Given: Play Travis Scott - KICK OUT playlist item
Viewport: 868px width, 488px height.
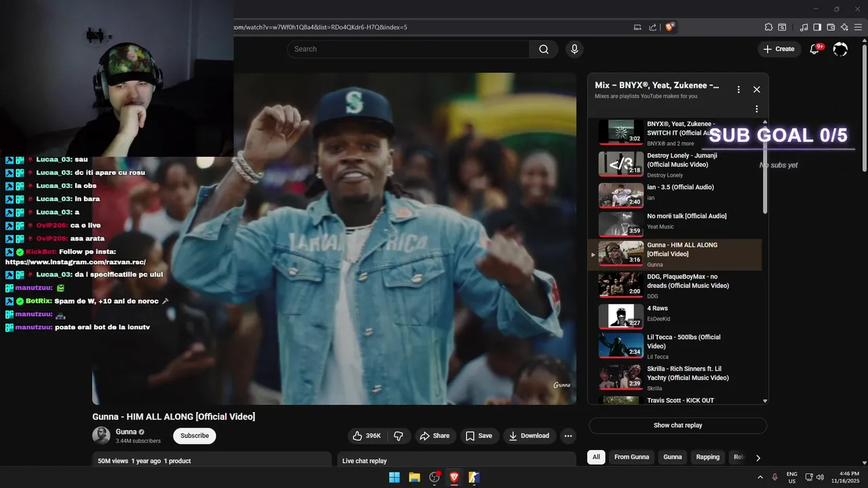Looking at the screenshot, I should click(675, 400).
